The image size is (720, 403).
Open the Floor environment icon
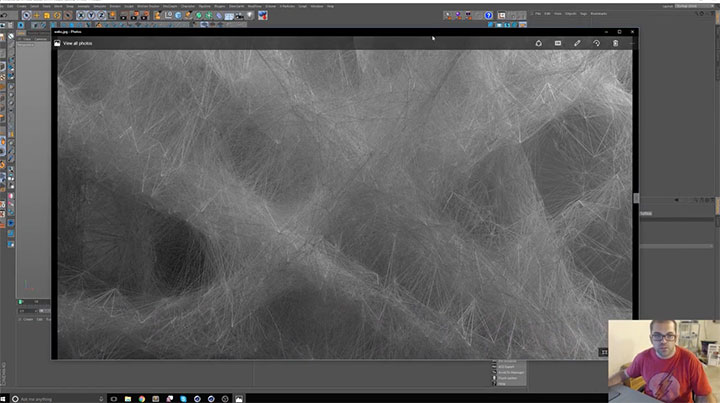pos(229,16)
